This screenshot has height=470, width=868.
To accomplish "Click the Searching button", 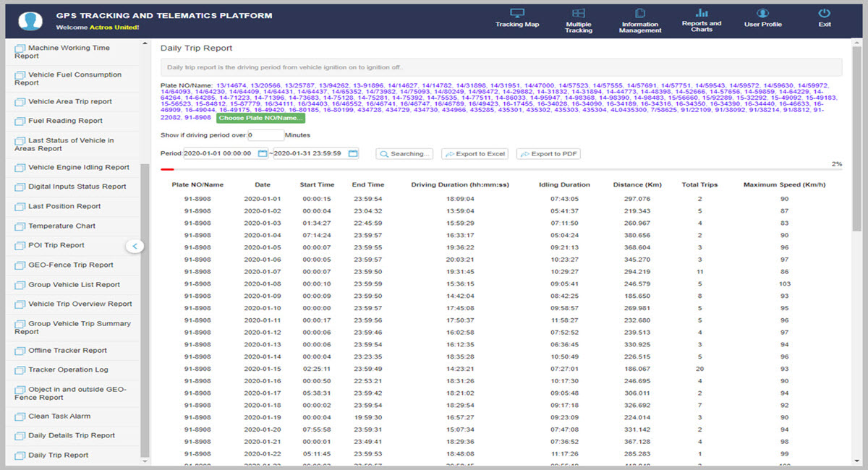I will pos(404,154).
